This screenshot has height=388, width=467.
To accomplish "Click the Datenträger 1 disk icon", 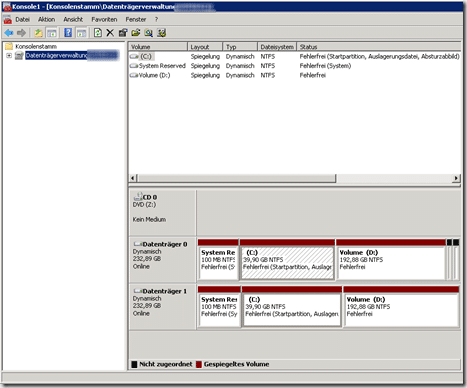I will click(x=138, y=291).
